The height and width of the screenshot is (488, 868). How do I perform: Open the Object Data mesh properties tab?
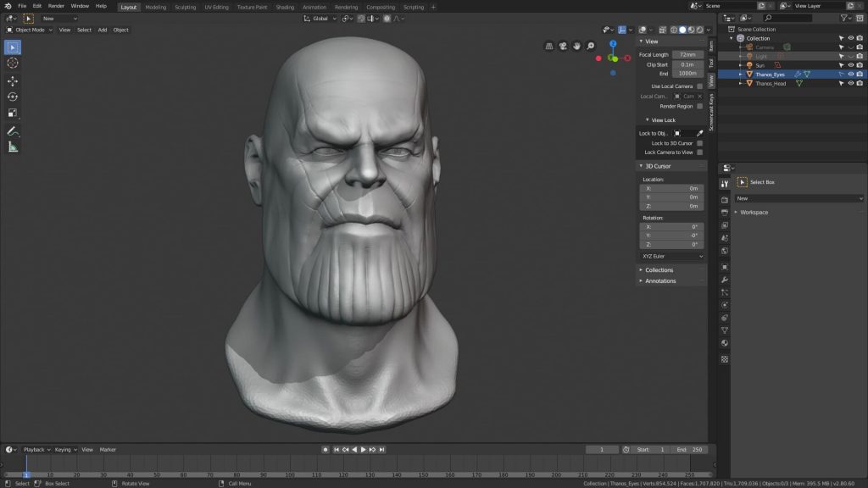[x=725, y=330]
